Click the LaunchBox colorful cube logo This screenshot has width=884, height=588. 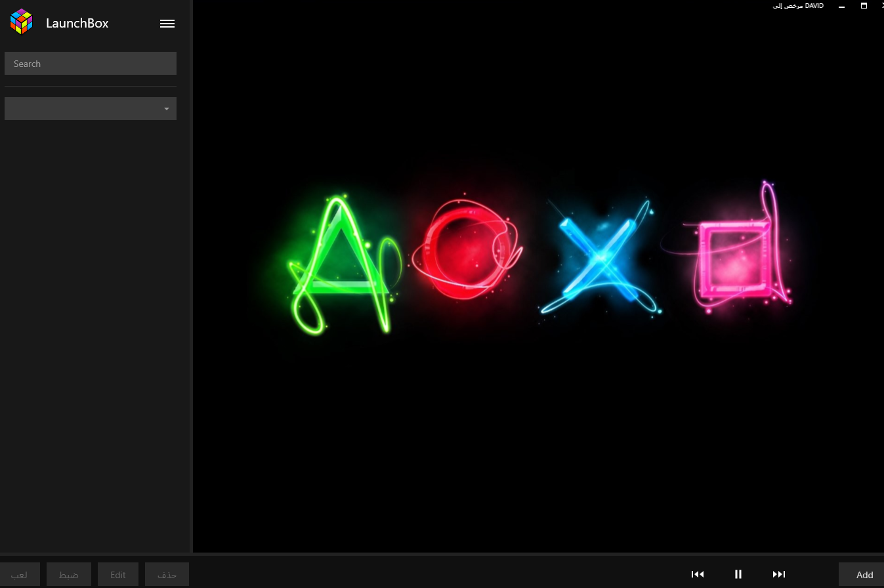[22, 22]
